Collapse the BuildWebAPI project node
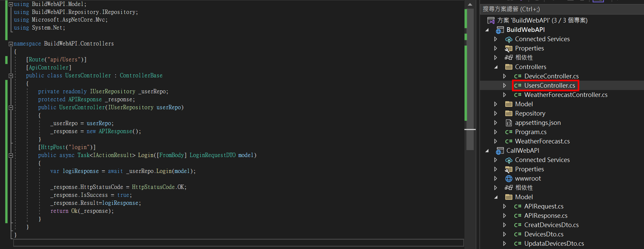Viewport: 644px width, 249px height. (488, 30)
